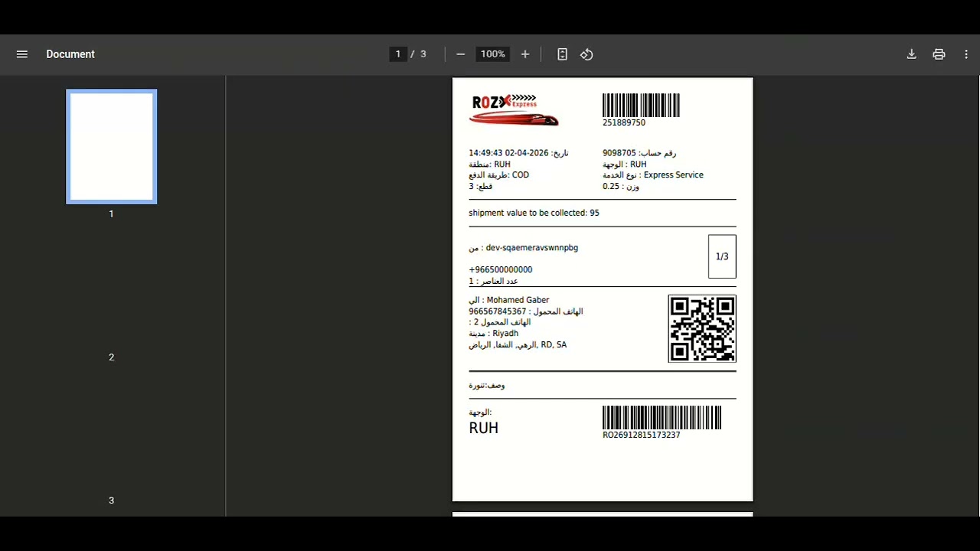The height and width of the screenshot is (551, 980).
Task: Click the 'shipment value to be collected: 95' line
Action: click(x=534, y=213)
